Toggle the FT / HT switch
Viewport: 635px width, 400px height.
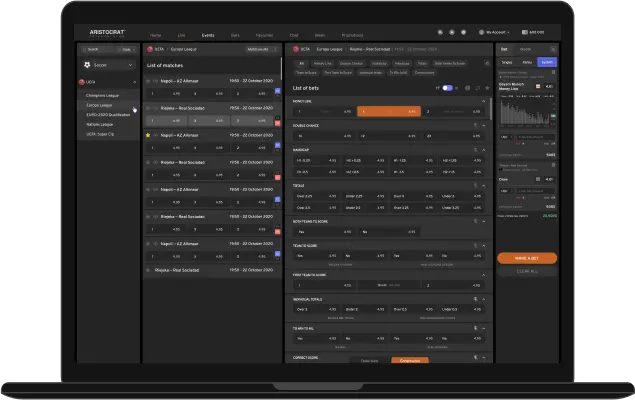pyautogui.click(x=447, y=88)
